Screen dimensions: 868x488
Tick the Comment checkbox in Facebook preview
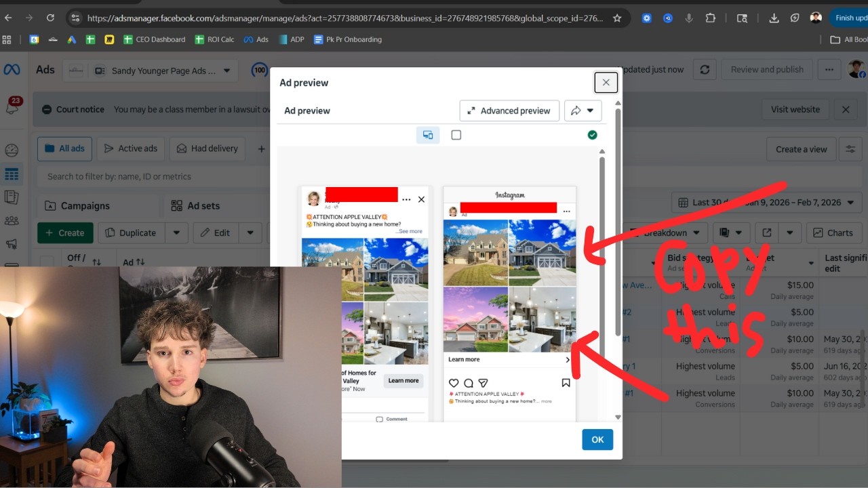(x=379, y=419)
